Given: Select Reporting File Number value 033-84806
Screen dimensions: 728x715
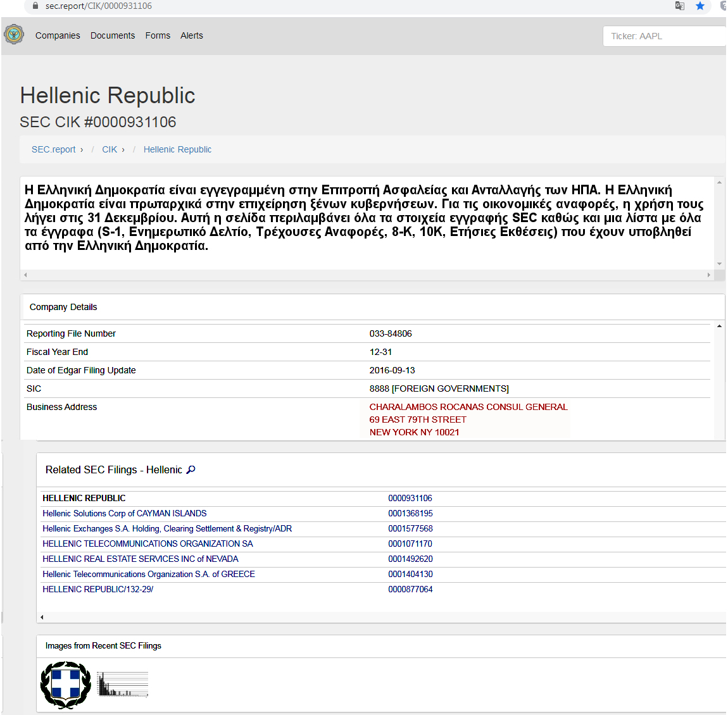Looking at the screenshot, I should pos(391,333).
